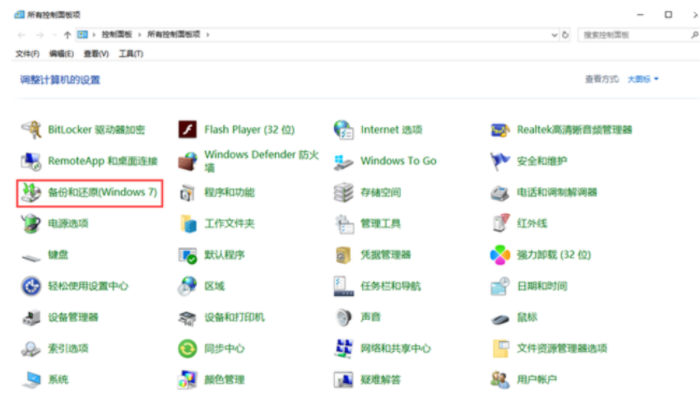Open the Internet 选项 globe icon

344,130
